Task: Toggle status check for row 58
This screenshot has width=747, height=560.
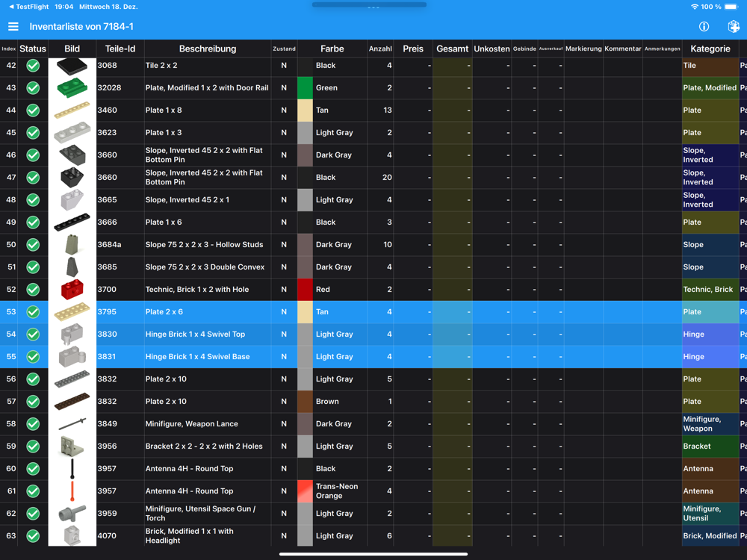Action: tap(33, 424)
